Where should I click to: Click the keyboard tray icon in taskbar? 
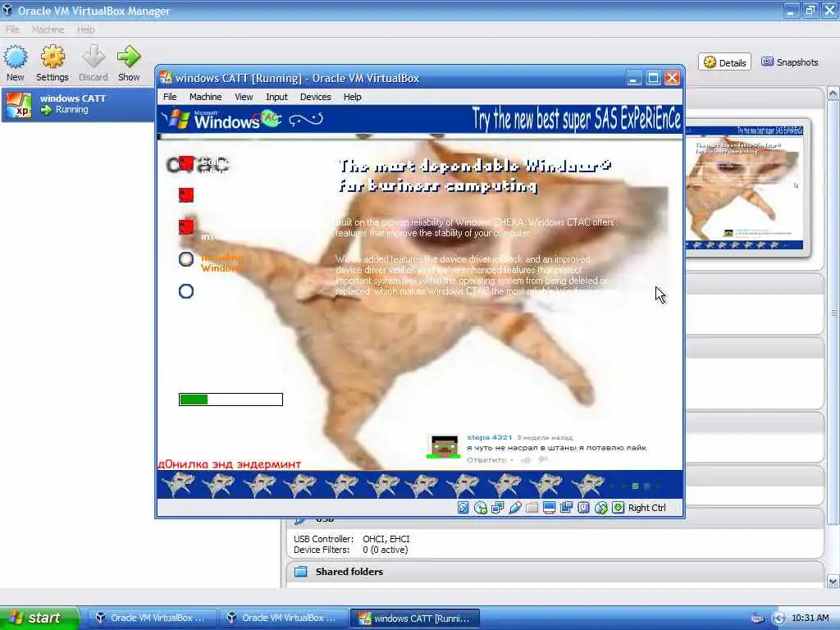(x=757, y=619)
